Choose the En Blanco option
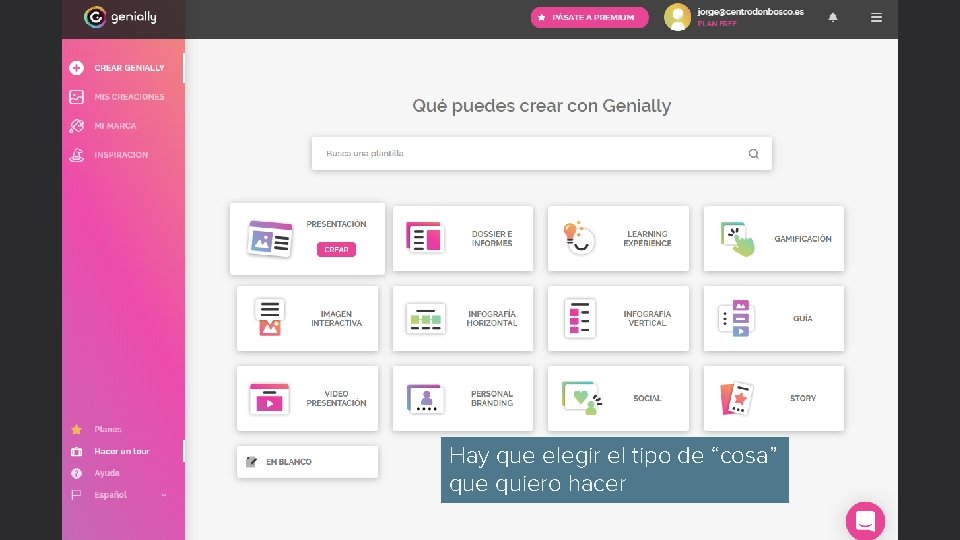 click(x=307, y=462)
